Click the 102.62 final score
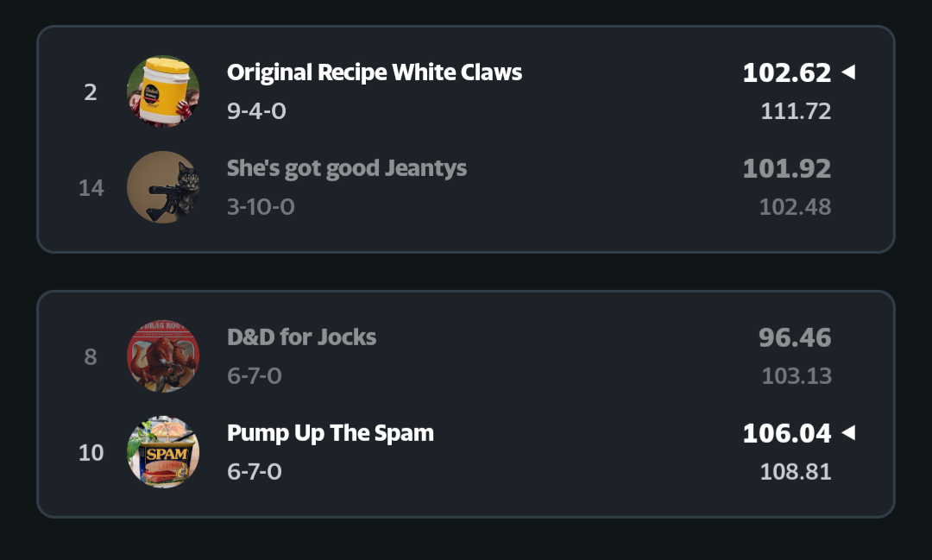 (x=786, y=73)
